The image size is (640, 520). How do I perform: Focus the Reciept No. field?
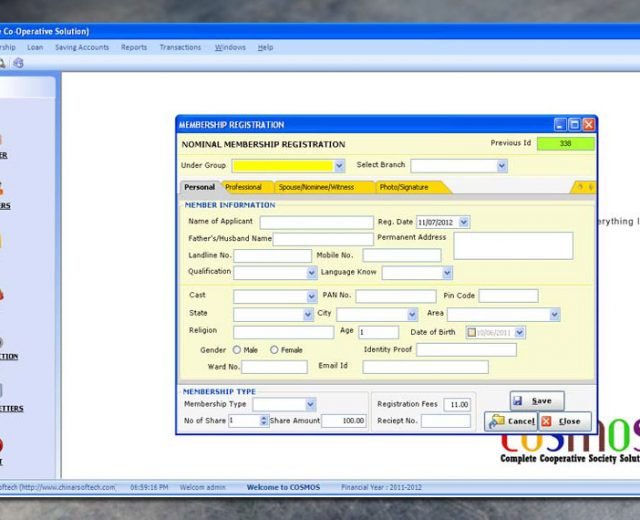[446, 421]
